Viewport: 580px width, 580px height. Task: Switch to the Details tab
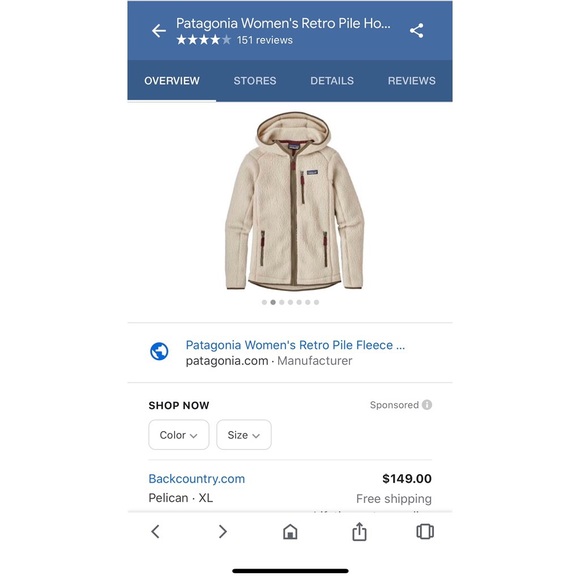tap(332, 81)
